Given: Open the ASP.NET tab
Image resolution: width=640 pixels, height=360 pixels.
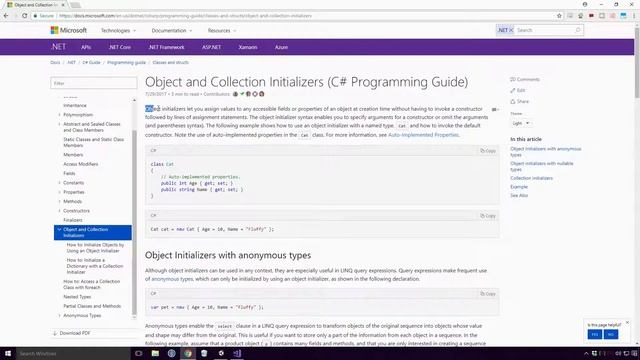Looking at the screenshot, I should click(211, 47).
